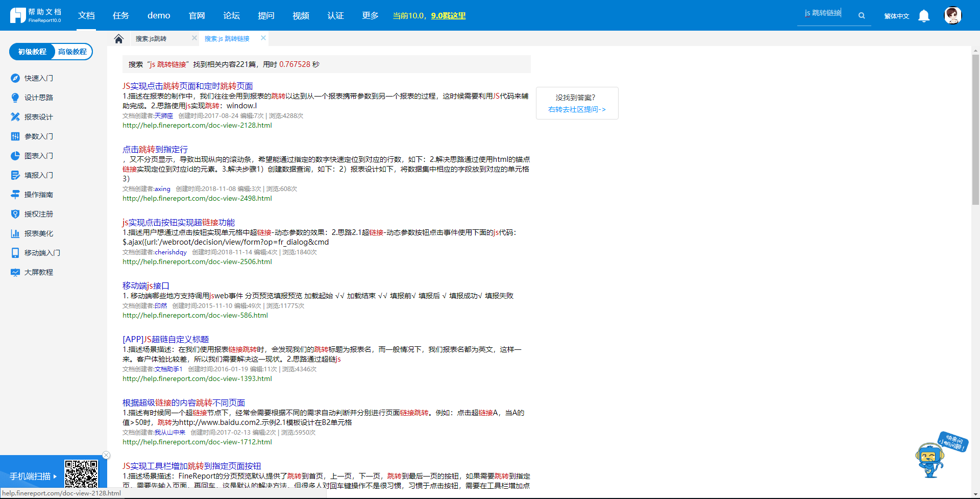Open the 设计思路 lightbulb icon
The width and height of the screenshot is (980, 499).
15,98
